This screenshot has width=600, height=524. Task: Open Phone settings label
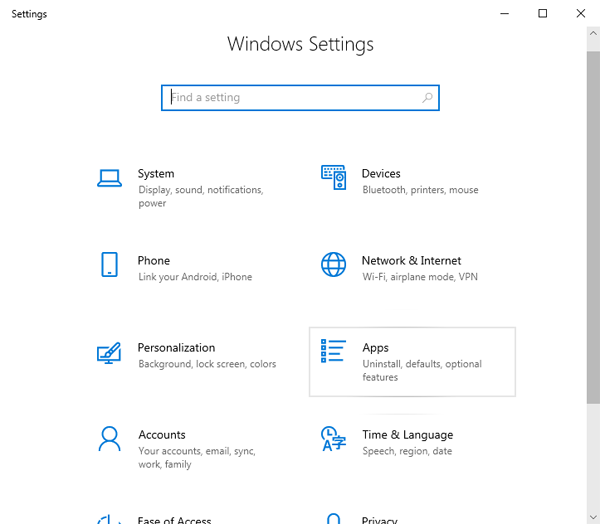click(x=154, y=261)
